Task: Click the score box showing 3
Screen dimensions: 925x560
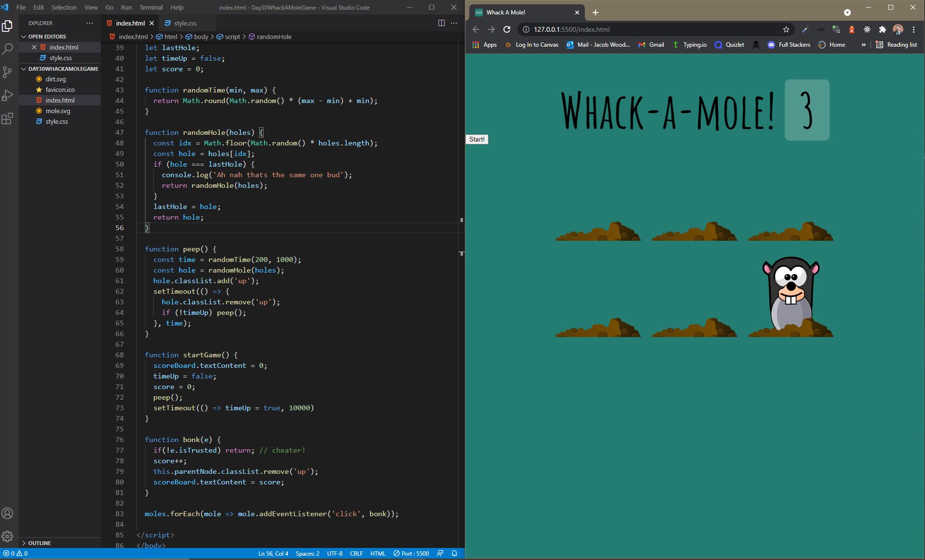Action: tap(807, 110)
